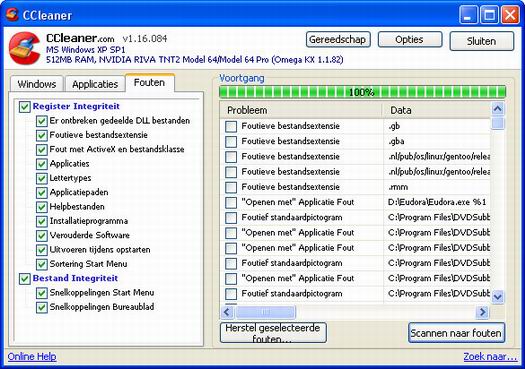Switch to the Applicaties tab

(95, 84)
